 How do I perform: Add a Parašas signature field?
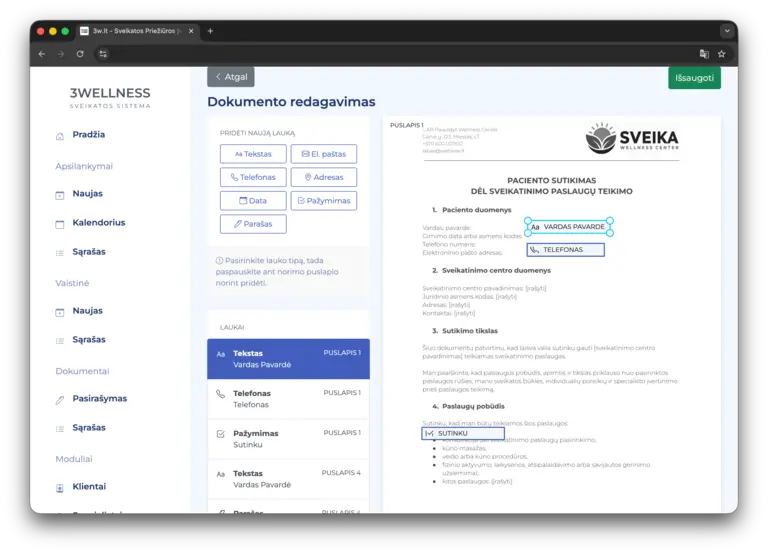(253, 224)
